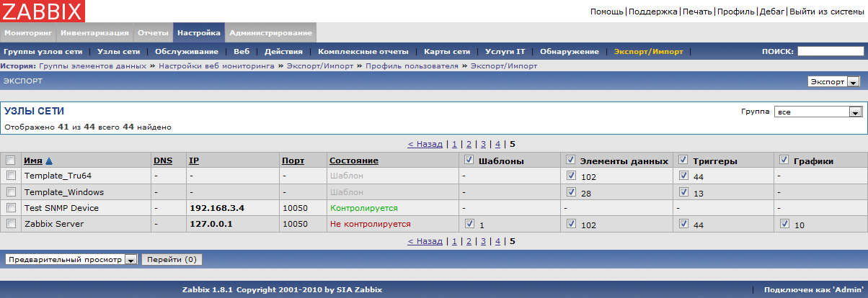Click the Печать link
The width and height of the screenshot is (868, 298).
click(x=696, y=12)
